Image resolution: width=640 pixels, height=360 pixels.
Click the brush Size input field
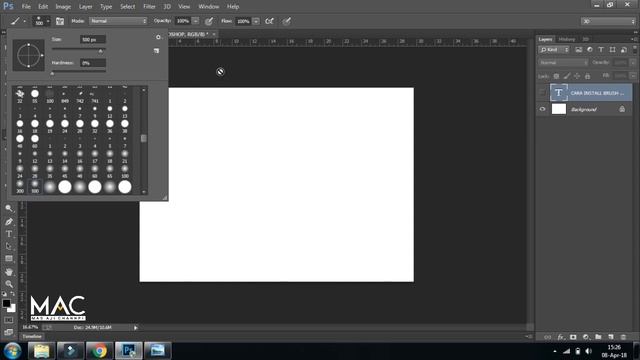tap(93, 40)
